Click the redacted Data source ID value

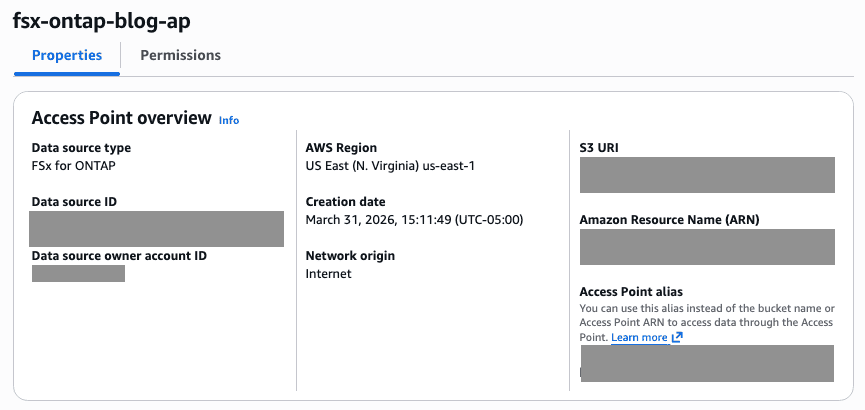click(157, 228)
